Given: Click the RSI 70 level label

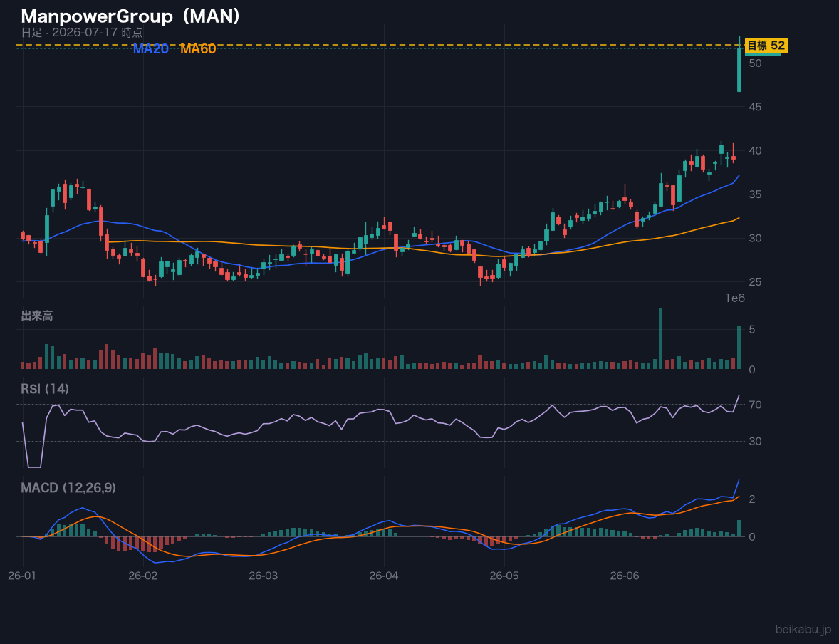Looking at the screenshot, I should click(x=755, y=405).
